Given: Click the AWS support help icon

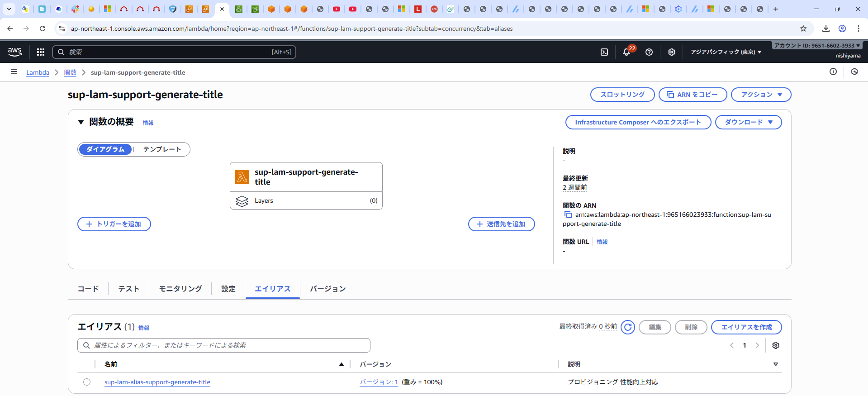Looking at the screenshot, I should click(649, 52).
